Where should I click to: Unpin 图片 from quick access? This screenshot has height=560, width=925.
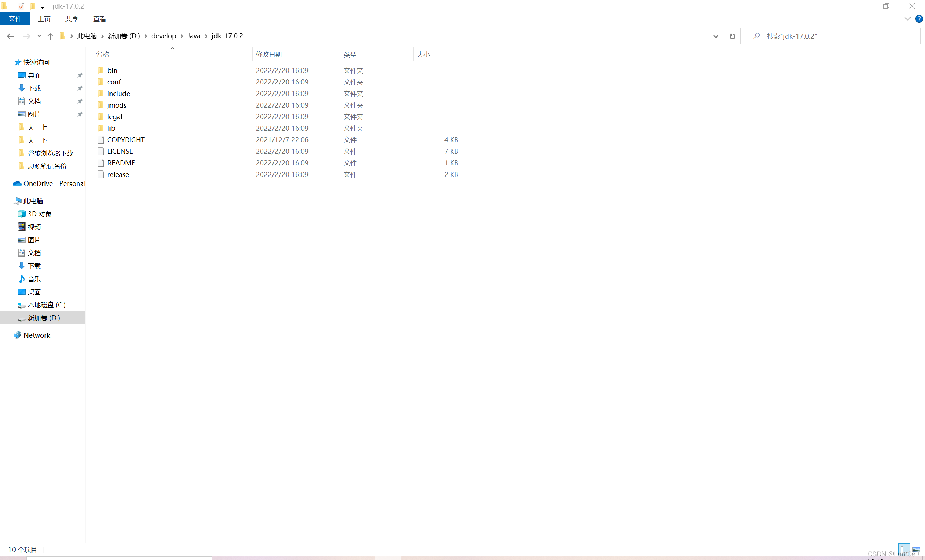point(80,114)
